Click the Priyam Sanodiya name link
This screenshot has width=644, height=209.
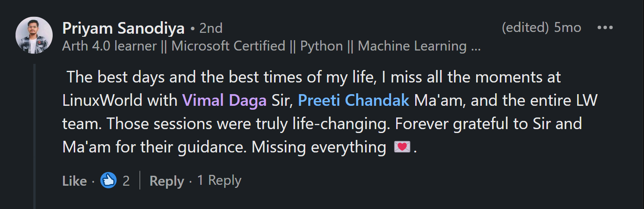(123, 28)
